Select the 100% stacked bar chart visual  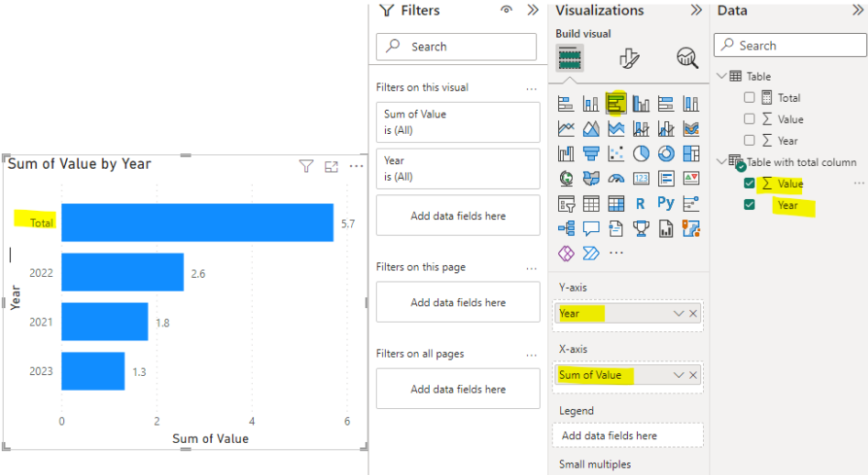[x=666, y=104]
